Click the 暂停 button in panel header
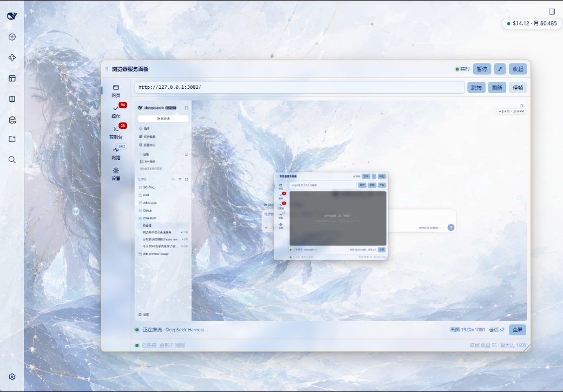This screenshot has height=392, width=563. [x=482, y=69]
